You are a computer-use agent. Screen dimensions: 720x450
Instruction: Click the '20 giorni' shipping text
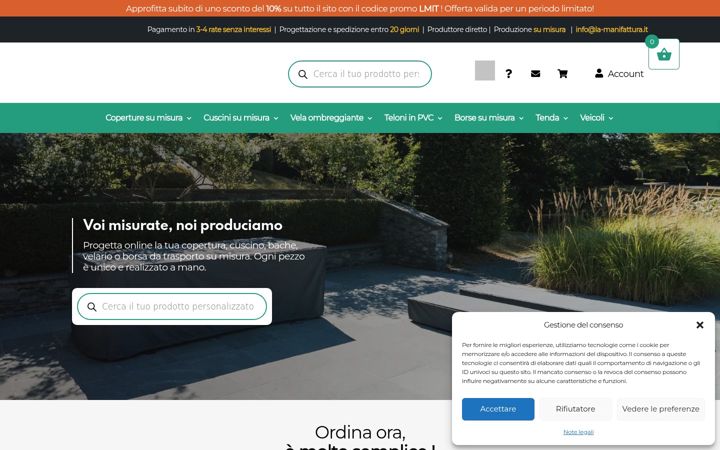point(405,29)
